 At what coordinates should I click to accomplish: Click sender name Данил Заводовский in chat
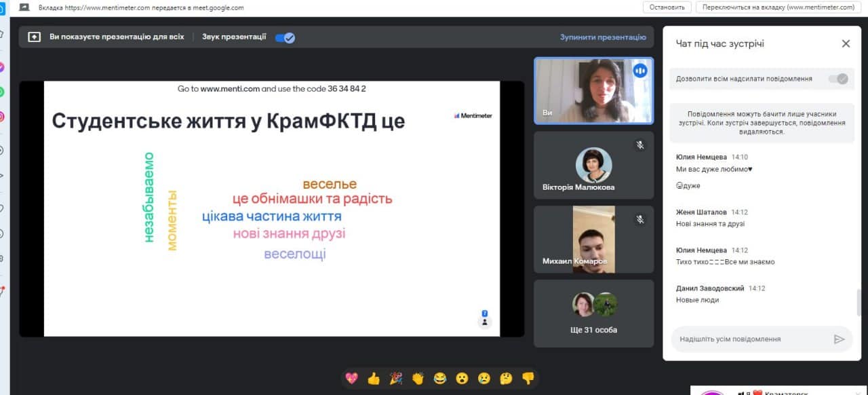click(x=710, y=288)
